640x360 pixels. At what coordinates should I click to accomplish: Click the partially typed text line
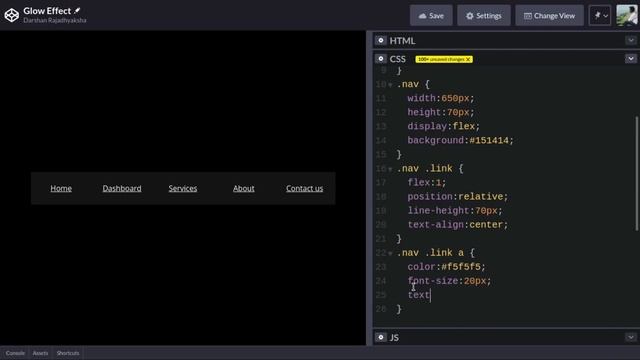pyautogui.click(x=419, y=295)
